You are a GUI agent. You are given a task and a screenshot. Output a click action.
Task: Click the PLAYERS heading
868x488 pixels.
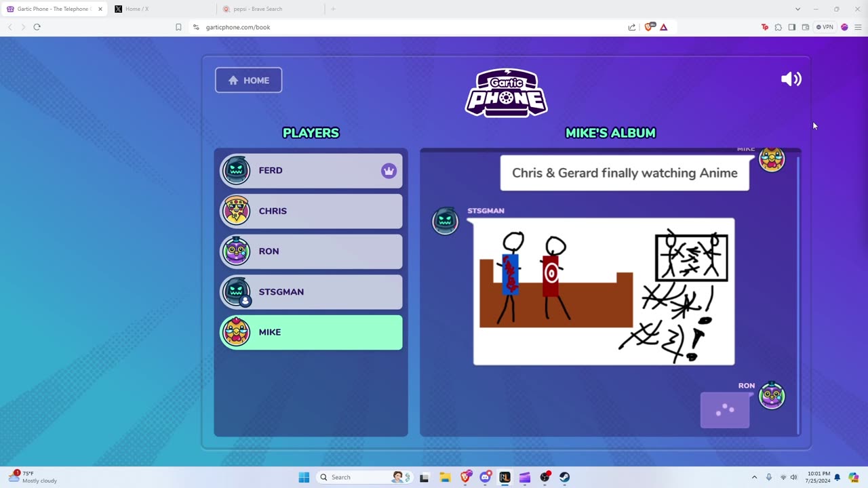pyautogui.click(x=311, y=133)
